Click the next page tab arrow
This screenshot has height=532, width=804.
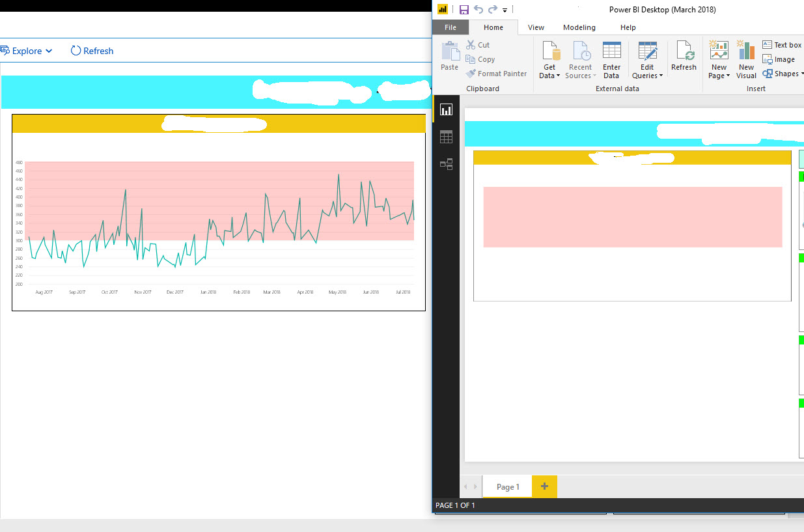[x=476, y=486]
